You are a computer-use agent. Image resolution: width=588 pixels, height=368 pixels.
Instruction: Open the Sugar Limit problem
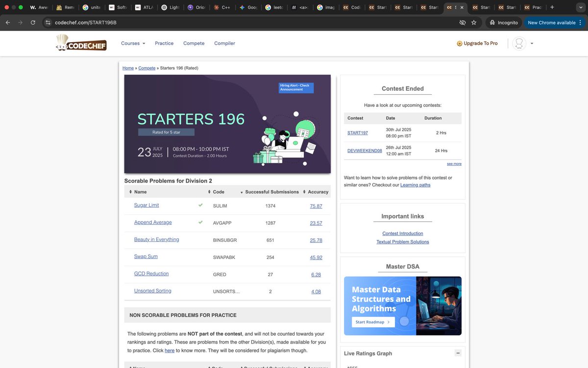click(147, 205)
